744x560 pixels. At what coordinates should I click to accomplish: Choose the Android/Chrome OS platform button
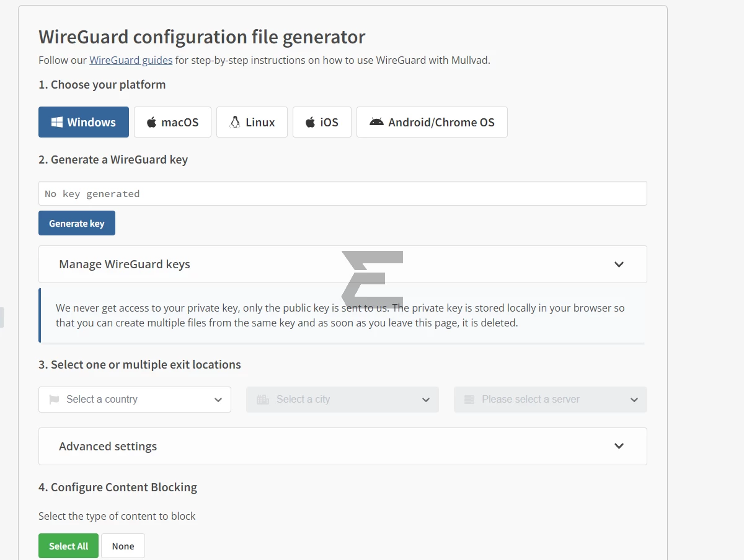432,122
